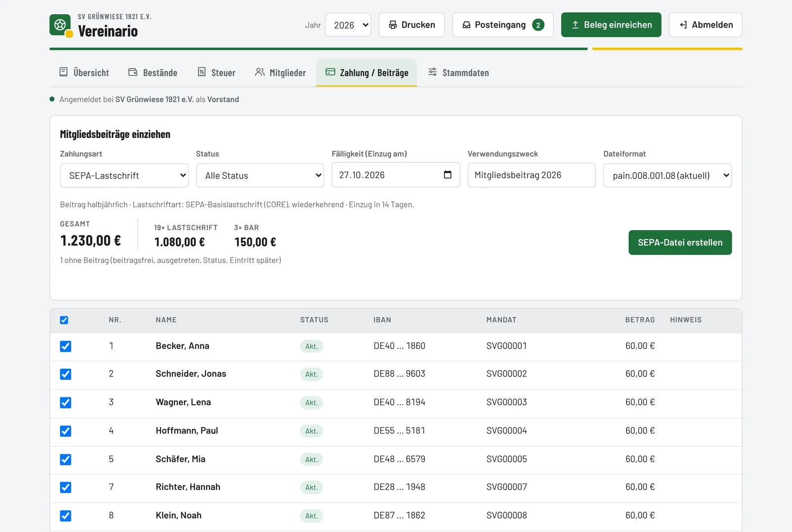Viewport: 792px width, 532px height.
Task: Switch to the Bestände tab
Action: [153, 73]
